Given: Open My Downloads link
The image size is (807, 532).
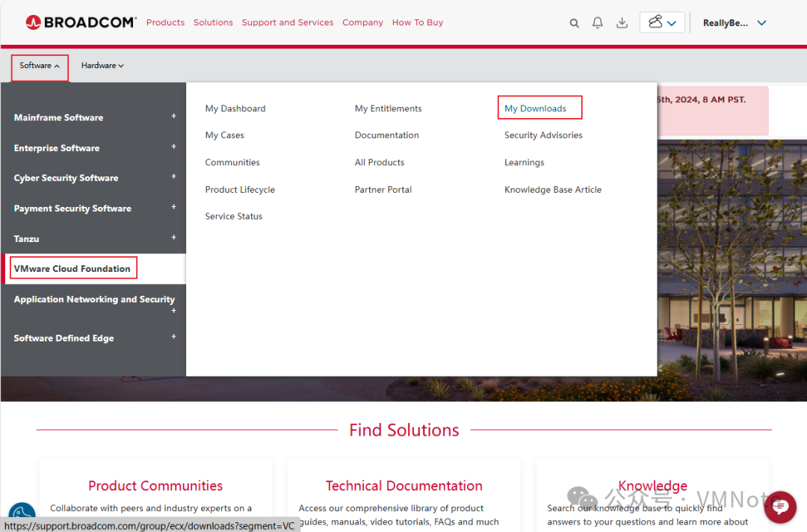Looking at the screenshot, I should (x=535, y=108).
